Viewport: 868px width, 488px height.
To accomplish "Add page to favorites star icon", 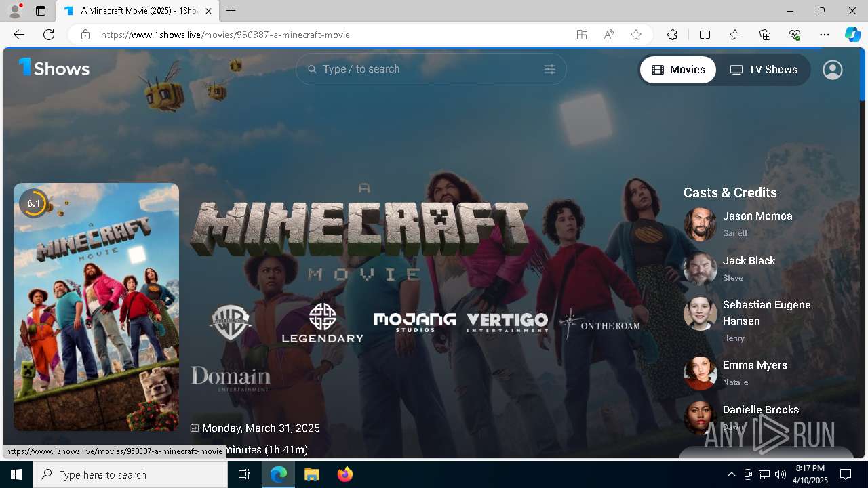I will click(x=635, y=35).
